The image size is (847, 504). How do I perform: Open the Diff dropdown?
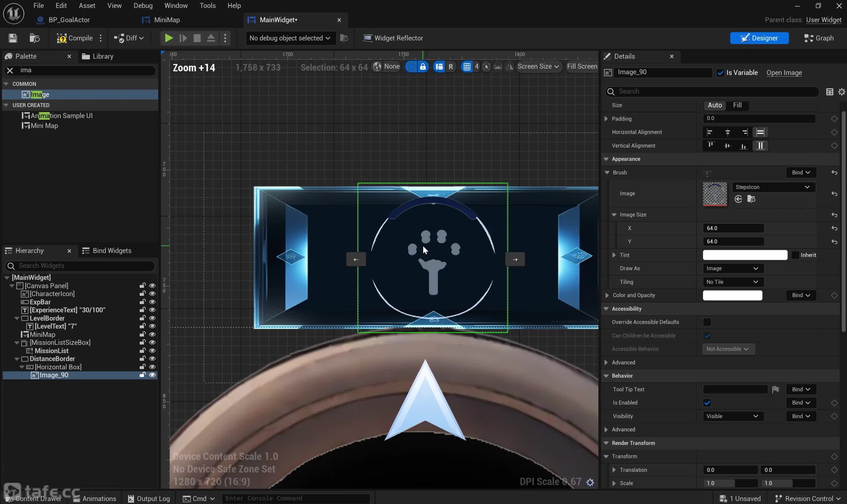pyautogui.click(x=129, y=38)
